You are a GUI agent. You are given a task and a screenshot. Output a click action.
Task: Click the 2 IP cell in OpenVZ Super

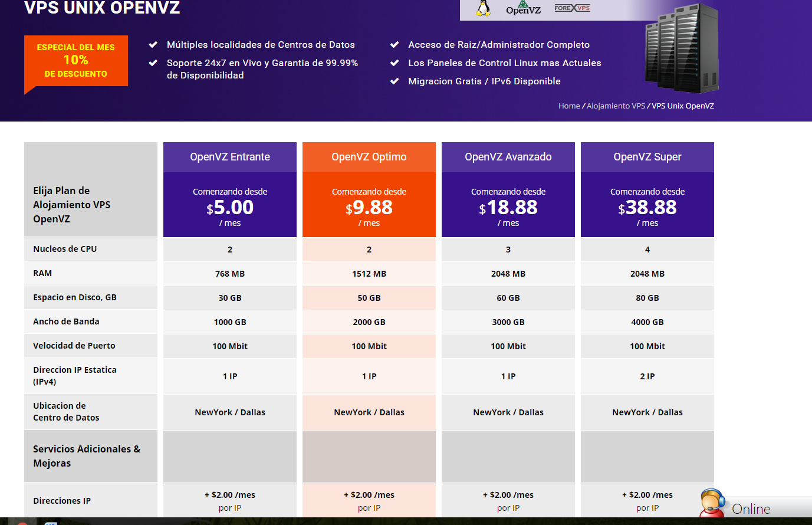coord(647,376)
